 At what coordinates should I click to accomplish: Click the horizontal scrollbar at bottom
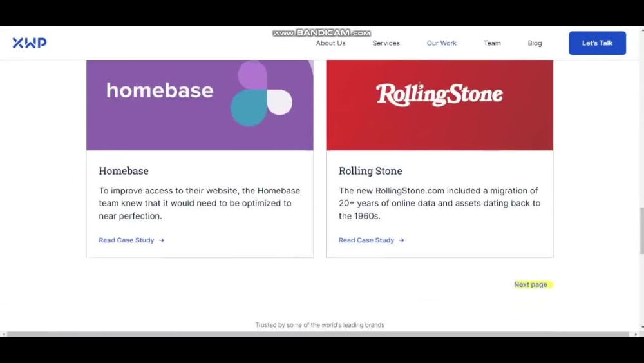tap(318, 334)
